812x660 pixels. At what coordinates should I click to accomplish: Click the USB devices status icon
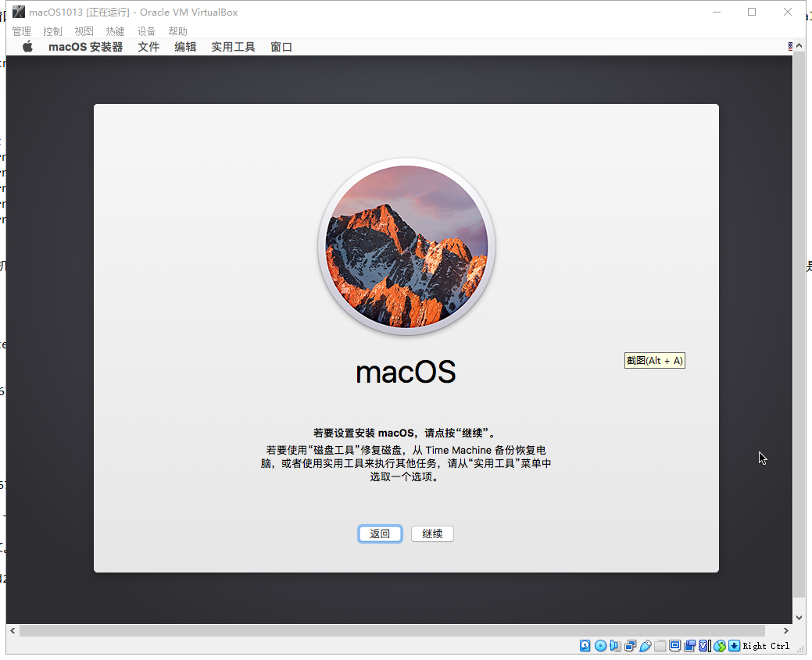(646, 645)
